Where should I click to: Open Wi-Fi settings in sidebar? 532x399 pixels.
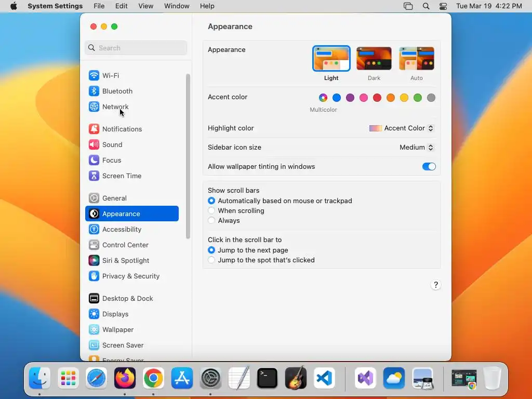tap(131, 75)
